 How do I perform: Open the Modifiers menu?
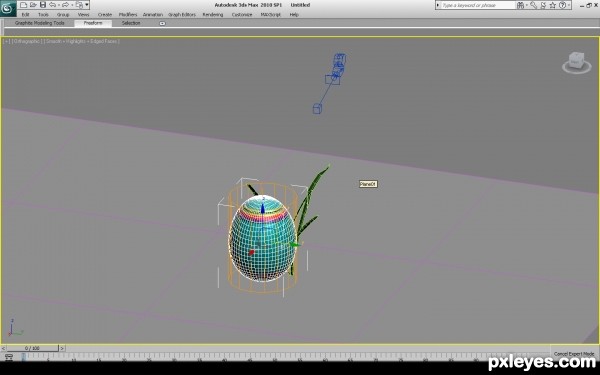coord(128,15)
